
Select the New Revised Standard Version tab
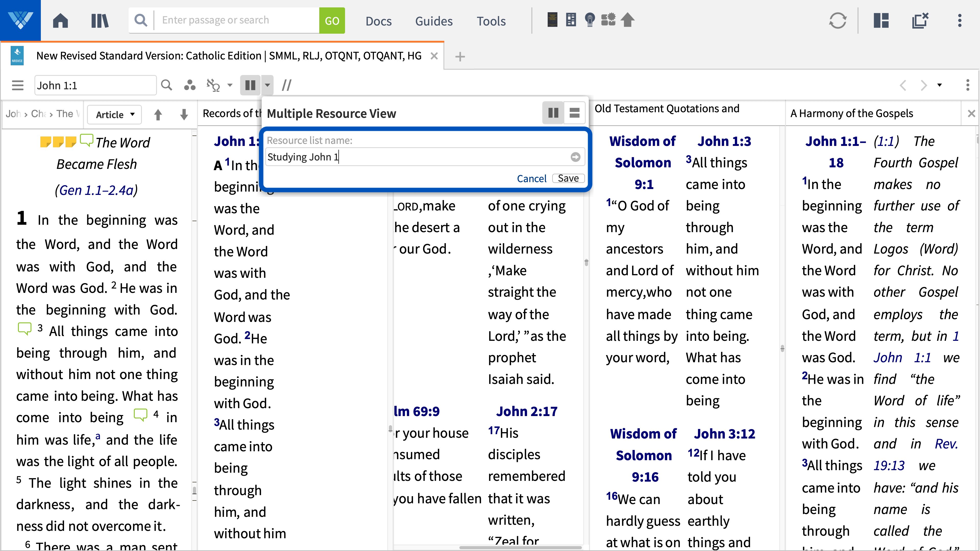[x=229, y=56]
